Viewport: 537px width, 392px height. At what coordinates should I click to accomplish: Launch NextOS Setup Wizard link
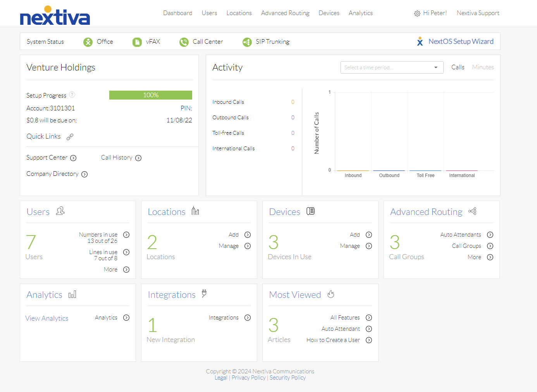[461, 41]
